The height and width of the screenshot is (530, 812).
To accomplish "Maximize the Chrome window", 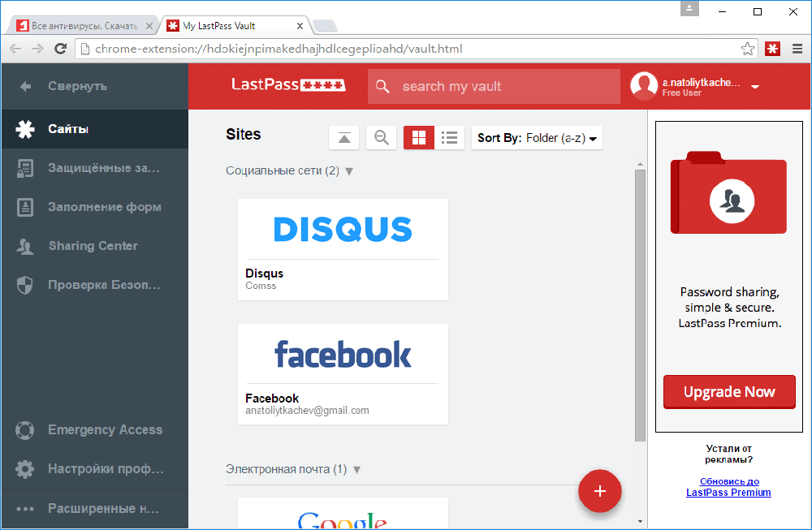I will click(x=758, y=11).
